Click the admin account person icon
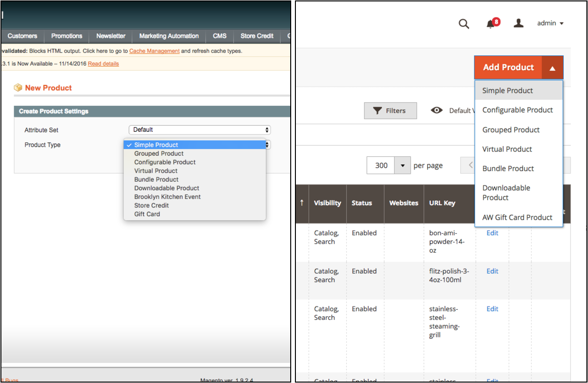 (518, 23)
